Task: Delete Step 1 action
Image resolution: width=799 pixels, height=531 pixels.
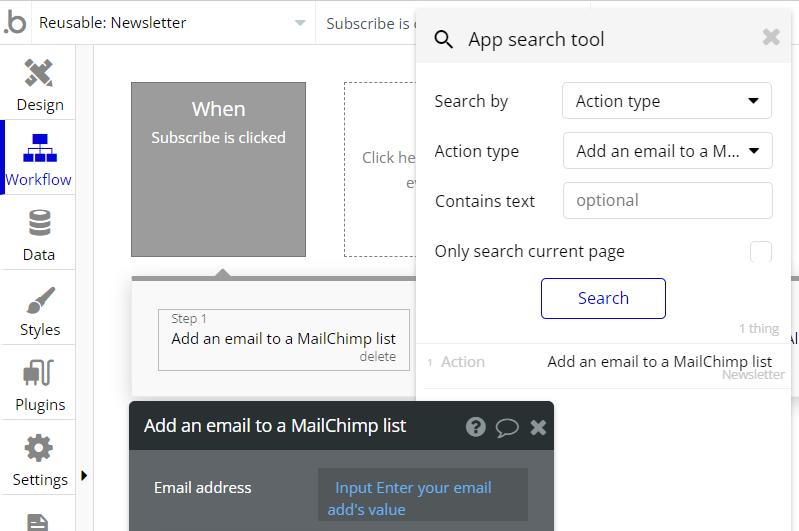Action: click(x=378, y=356)
